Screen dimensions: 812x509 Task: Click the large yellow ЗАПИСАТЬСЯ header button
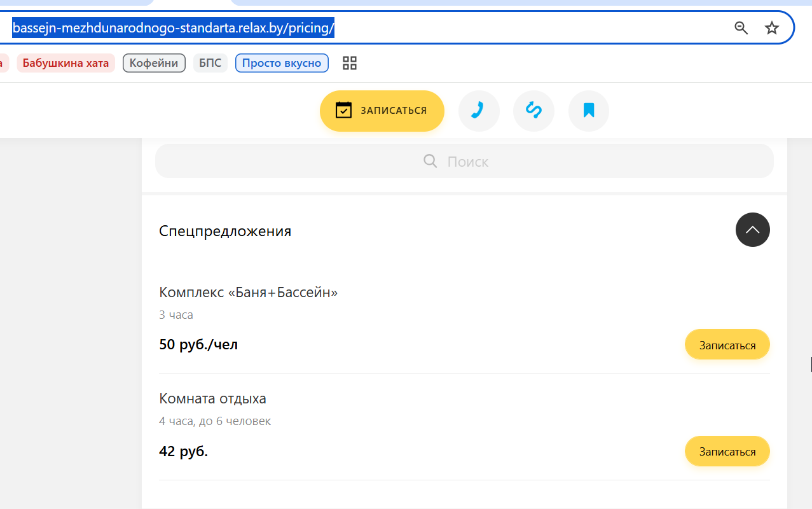point(382,111)
